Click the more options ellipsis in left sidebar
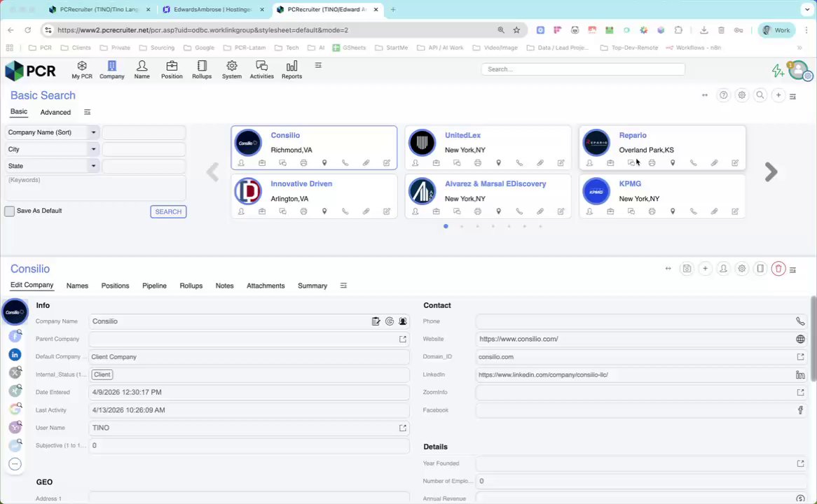The width and height of the screenshot is (817, 504). click(x=15, y=464)
